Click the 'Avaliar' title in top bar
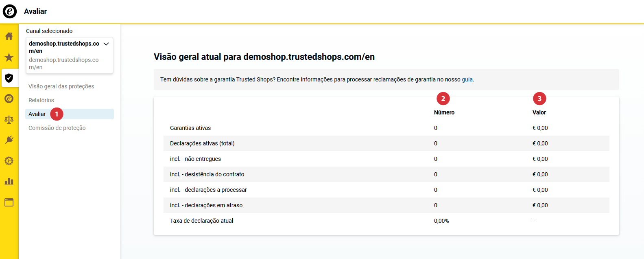The image size is (644, 259). [x=35, y=11]
